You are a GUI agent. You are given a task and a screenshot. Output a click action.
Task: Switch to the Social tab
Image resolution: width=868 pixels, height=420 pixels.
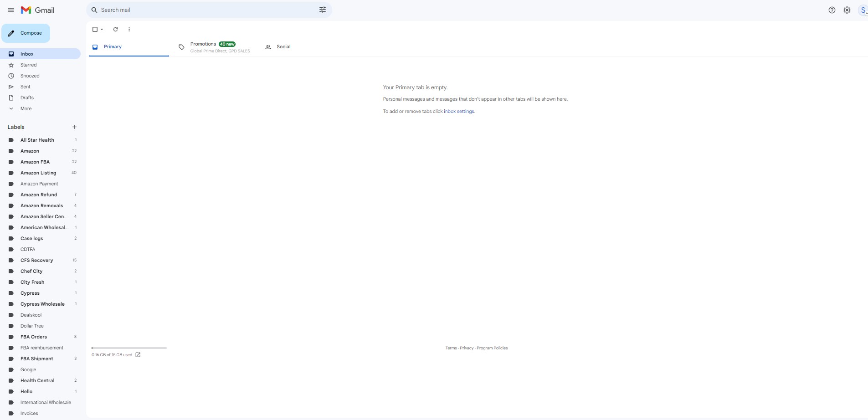click(x=303, y=47)
